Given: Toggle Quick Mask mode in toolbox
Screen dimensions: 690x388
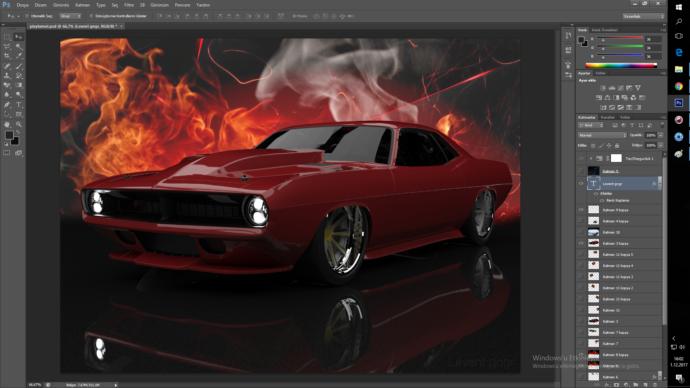Looking at the screenshot, I should (7, 153).
